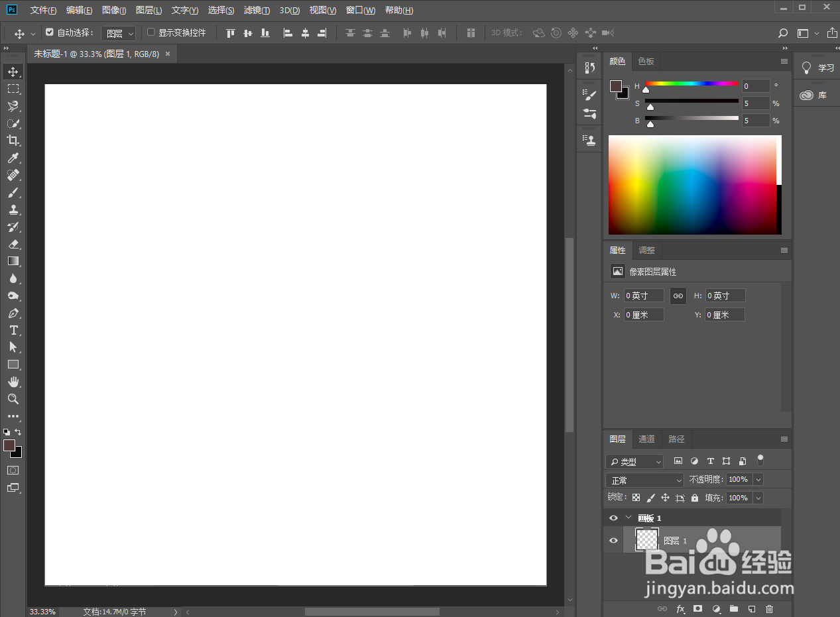Open the 文件(F) menu
840x617 pixels.
pos(44,10)
